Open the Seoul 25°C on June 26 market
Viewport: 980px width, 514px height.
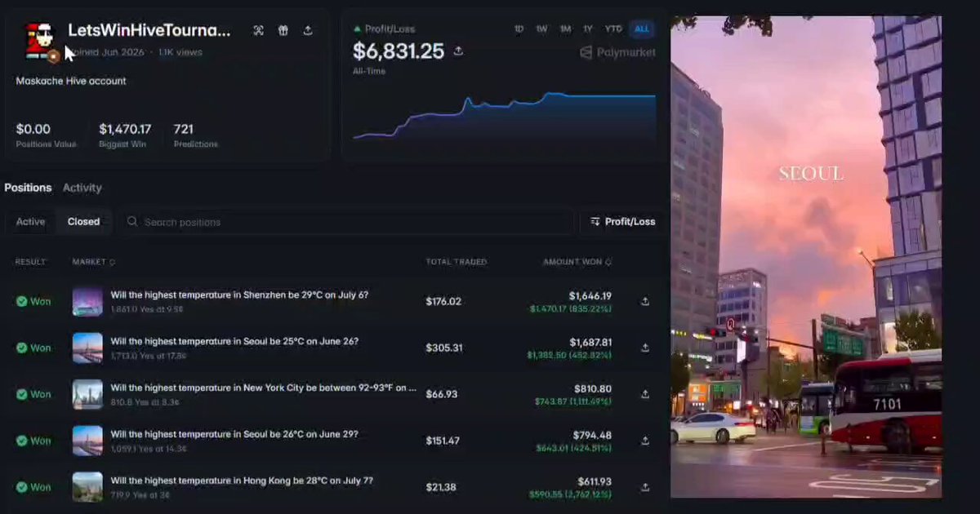coord(234,341)
